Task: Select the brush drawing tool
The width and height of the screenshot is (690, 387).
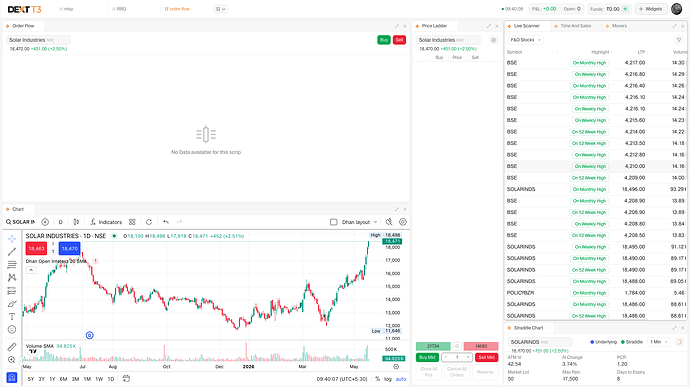Action: pos(12,304)
